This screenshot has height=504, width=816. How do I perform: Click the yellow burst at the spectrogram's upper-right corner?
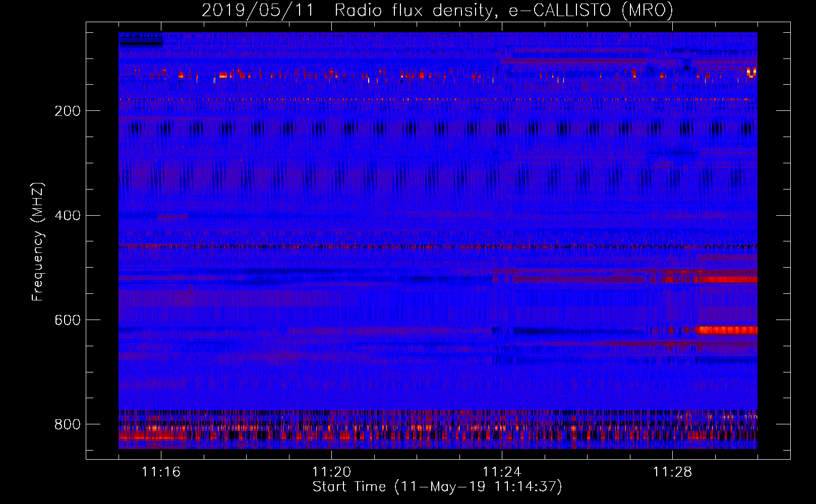pos(751,73)
